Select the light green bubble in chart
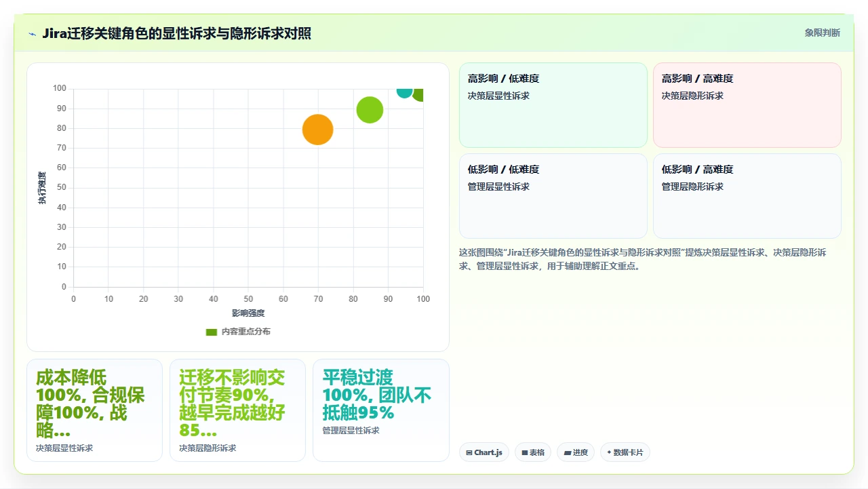 tap(370, 109)
